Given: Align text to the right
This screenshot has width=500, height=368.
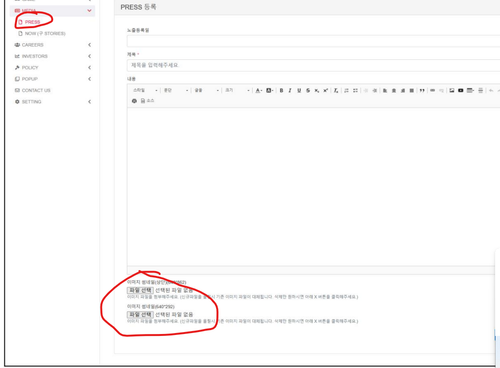Looking at the screenshot, I should pos(403,90).
